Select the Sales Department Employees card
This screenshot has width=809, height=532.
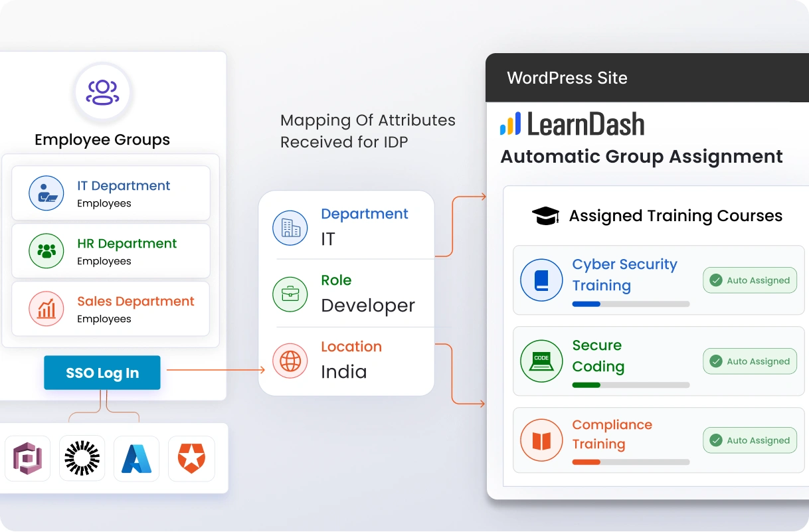111,309
